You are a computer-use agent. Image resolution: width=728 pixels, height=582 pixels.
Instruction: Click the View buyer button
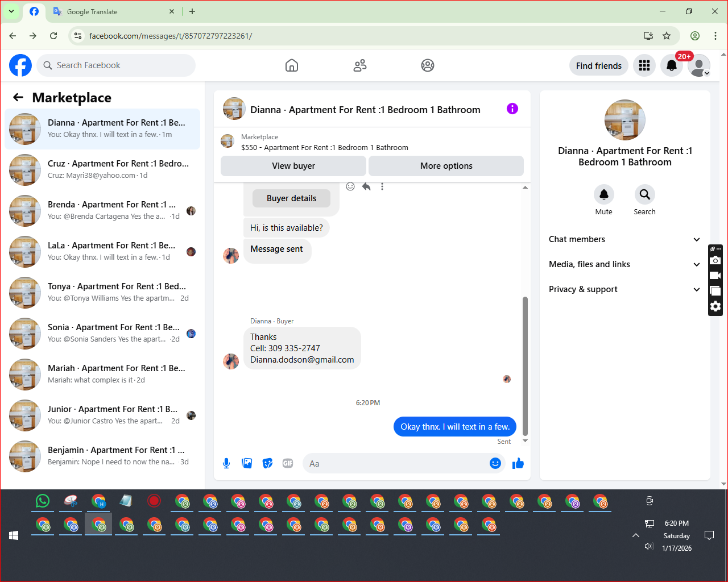tap(293, 166)
